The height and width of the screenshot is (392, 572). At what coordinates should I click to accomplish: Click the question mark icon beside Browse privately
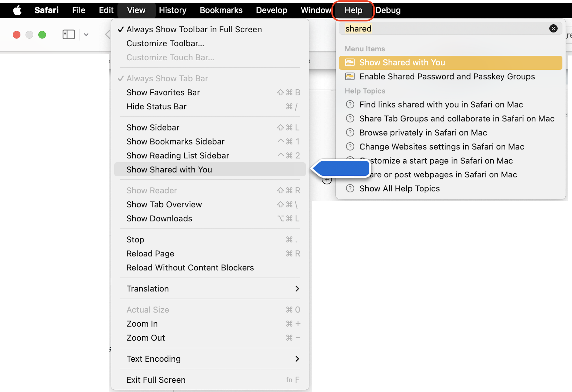click(x=350, y=133)
